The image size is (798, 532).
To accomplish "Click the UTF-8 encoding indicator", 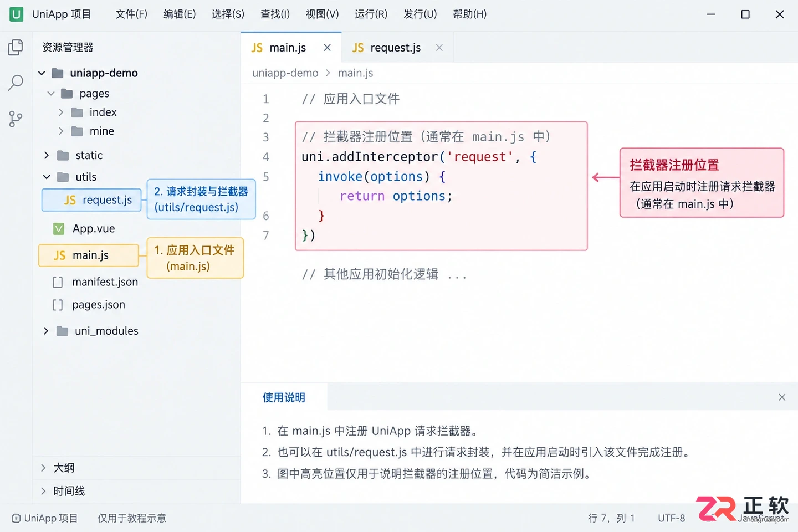I will tap(672, 519).
